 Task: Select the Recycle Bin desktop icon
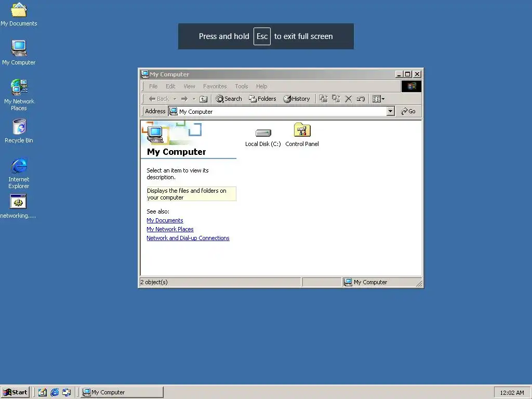[19, 131]
